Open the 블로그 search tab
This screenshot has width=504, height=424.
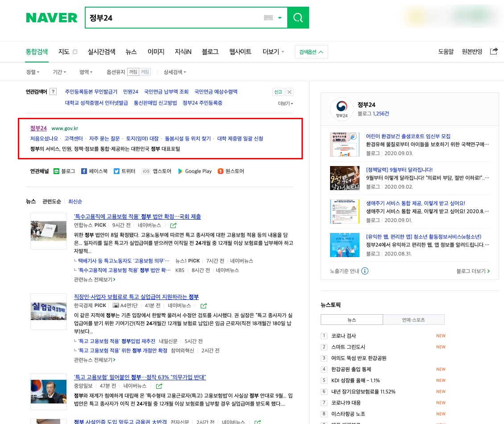pos(210,52)
